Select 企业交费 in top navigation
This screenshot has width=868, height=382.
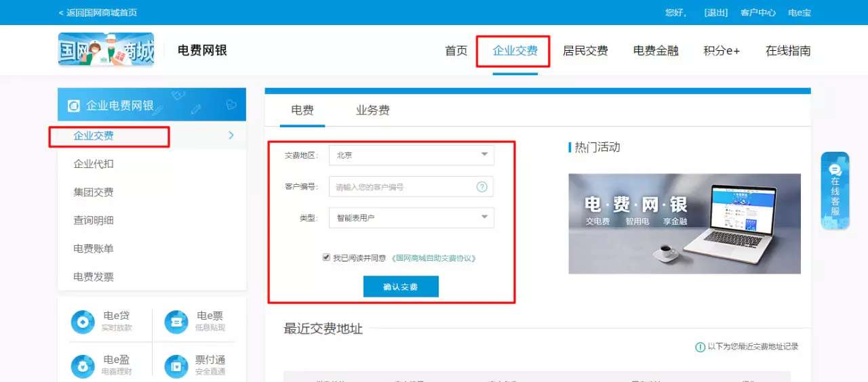tap(515, 51)
